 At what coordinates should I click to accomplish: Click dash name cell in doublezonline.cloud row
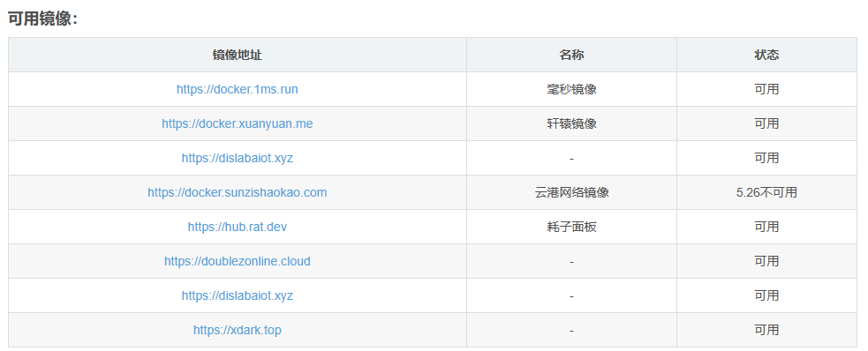pyautogui.click(x=571, y=261)
